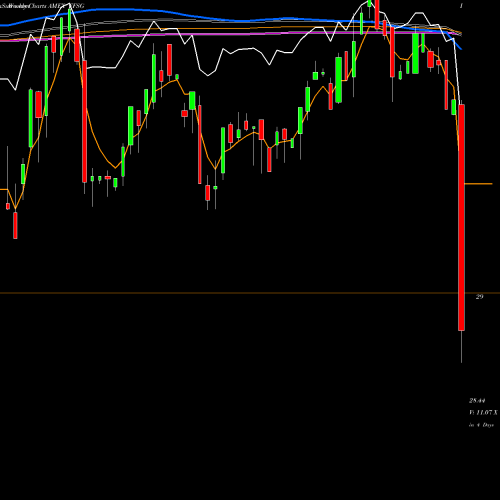This screenshot has height=500, width=500.
Task: Click the chart title text with ticker
Action: point(42,6)
